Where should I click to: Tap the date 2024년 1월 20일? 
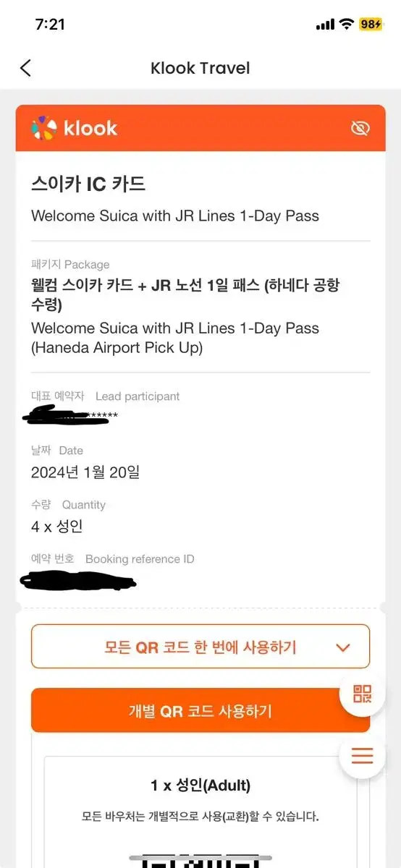85,472
